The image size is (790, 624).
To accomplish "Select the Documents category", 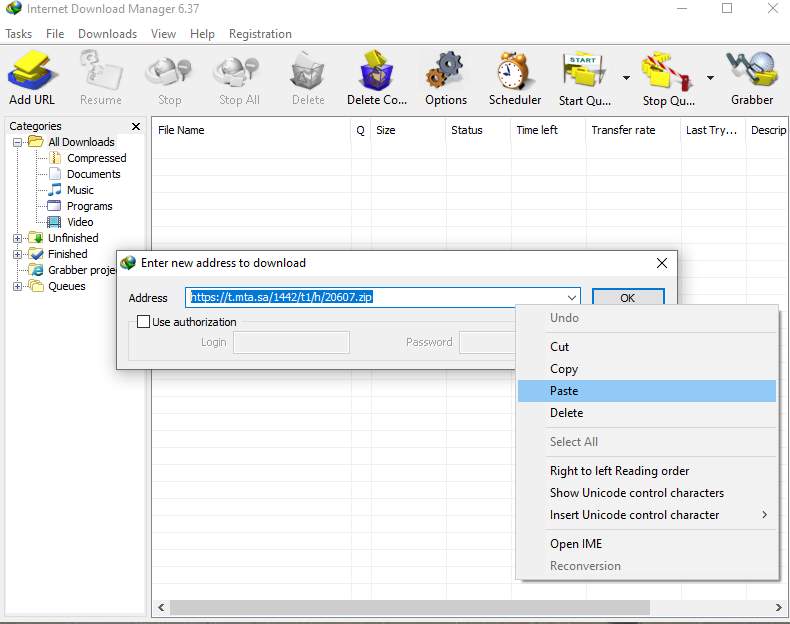I will coord(93,174).
